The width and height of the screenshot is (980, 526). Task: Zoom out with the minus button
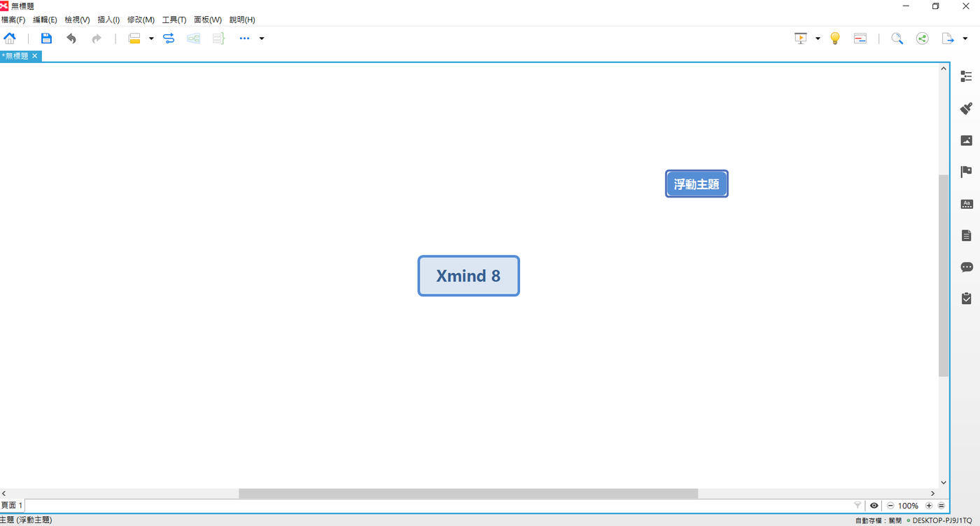(890, 506)
